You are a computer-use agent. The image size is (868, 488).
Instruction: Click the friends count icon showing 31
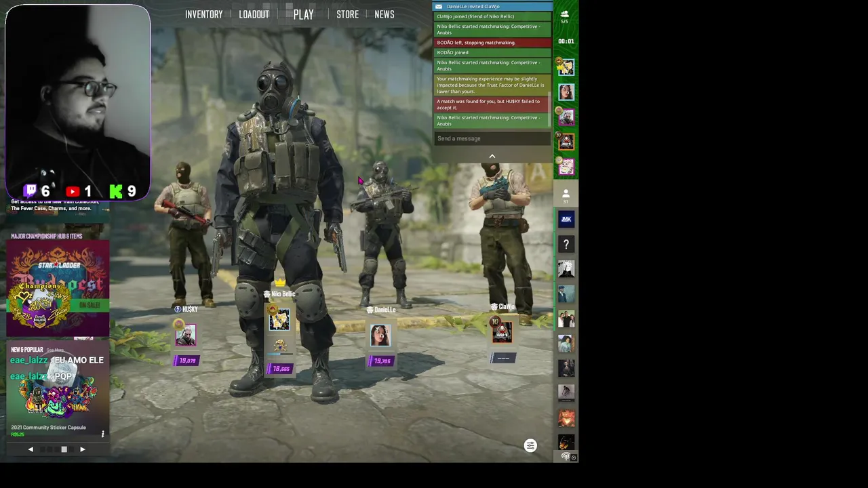tap(566, 196)
